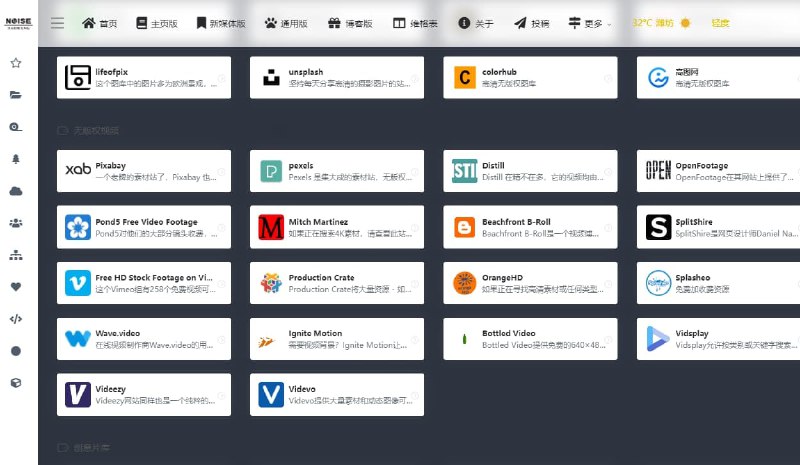Click the cube sidebar icon
The height and width of the screenshot is (465, 800).
point(16,383)
